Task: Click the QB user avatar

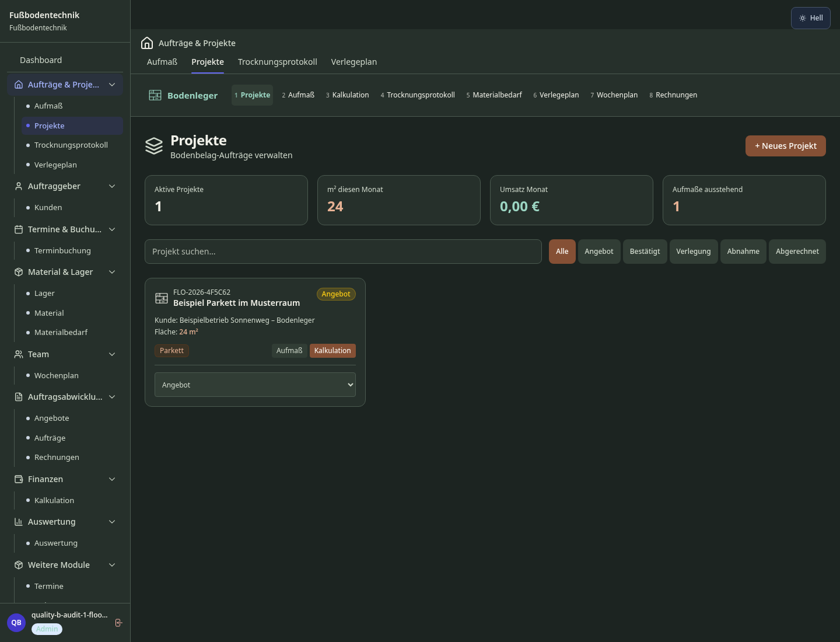Action: point(16,623)
